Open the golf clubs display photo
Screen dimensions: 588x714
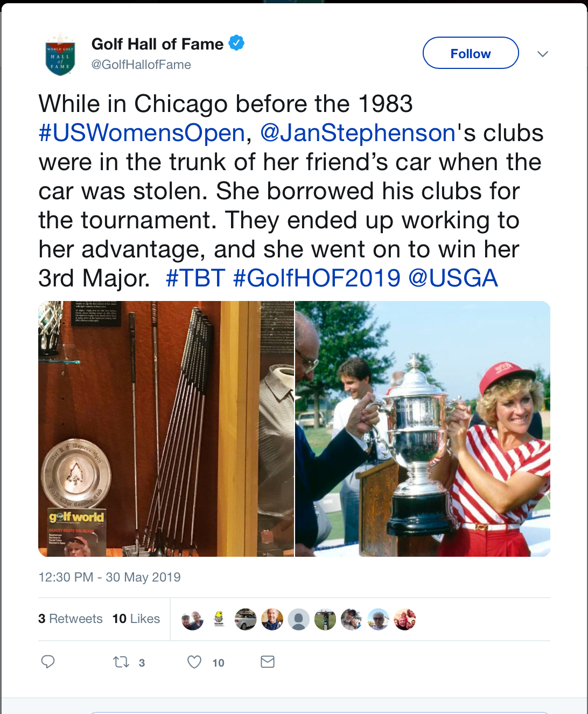(166, 429)
